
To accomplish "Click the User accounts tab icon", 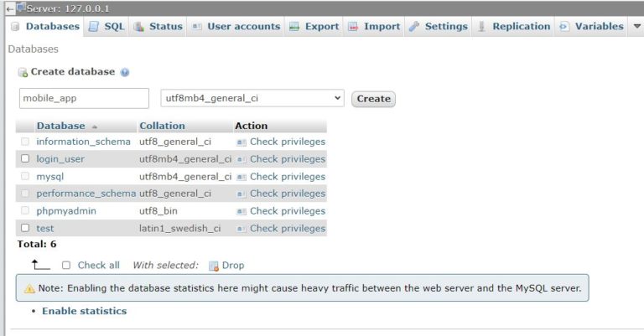I will 197,27.
